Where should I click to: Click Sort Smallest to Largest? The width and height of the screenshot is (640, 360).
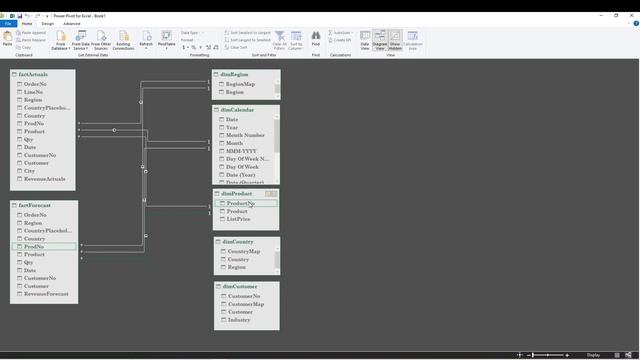point(248,33)
